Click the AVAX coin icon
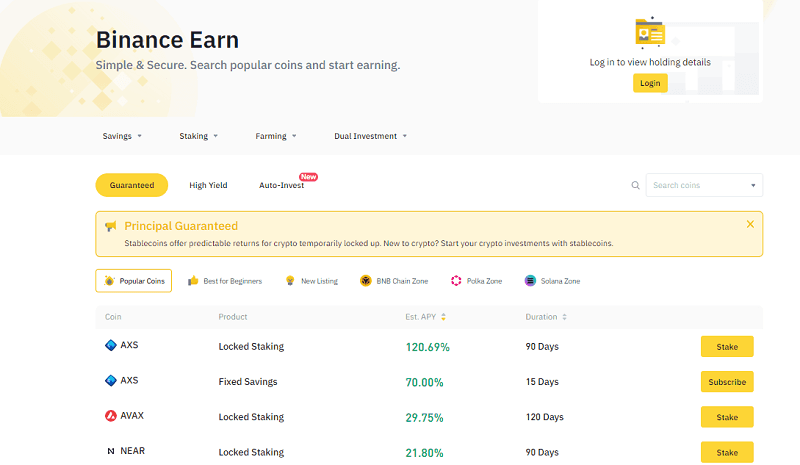Viewport: 800px width, 465px height. pos(111,415)
